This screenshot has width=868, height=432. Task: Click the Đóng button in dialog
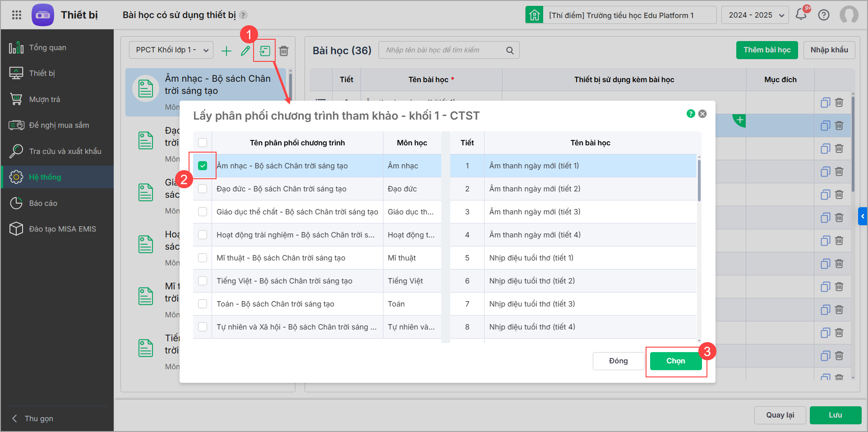click(619, 361)
